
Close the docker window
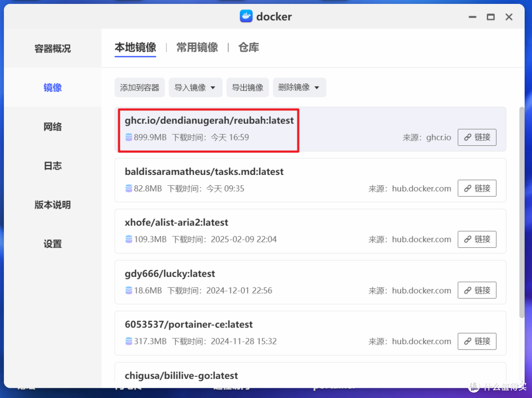click(508, 17)
